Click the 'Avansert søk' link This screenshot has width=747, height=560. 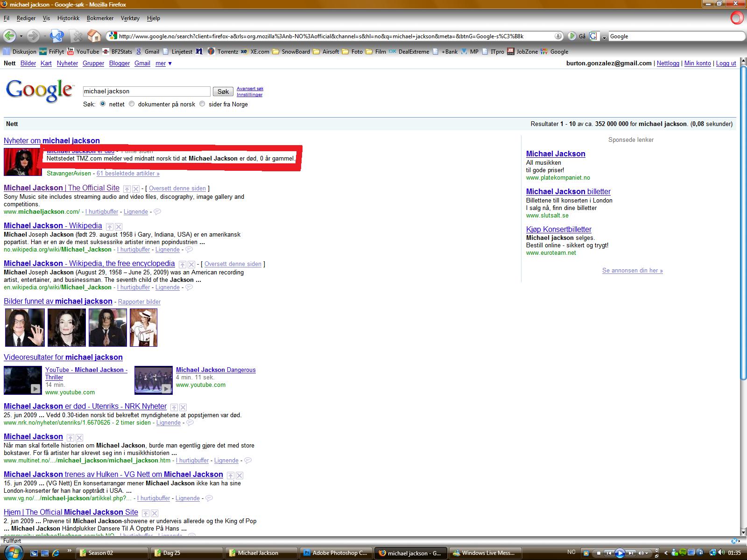click(250, 89)
